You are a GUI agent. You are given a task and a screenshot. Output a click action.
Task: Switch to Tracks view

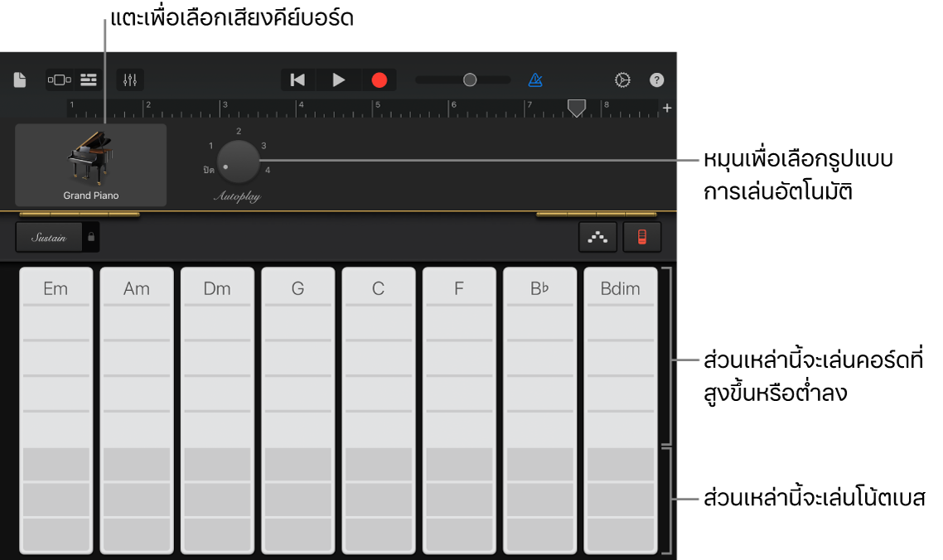[89, 80]
